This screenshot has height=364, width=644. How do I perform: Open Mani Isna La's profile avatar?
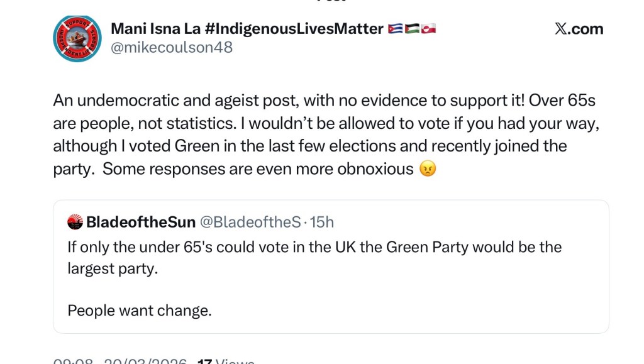(x=77, y=38)
